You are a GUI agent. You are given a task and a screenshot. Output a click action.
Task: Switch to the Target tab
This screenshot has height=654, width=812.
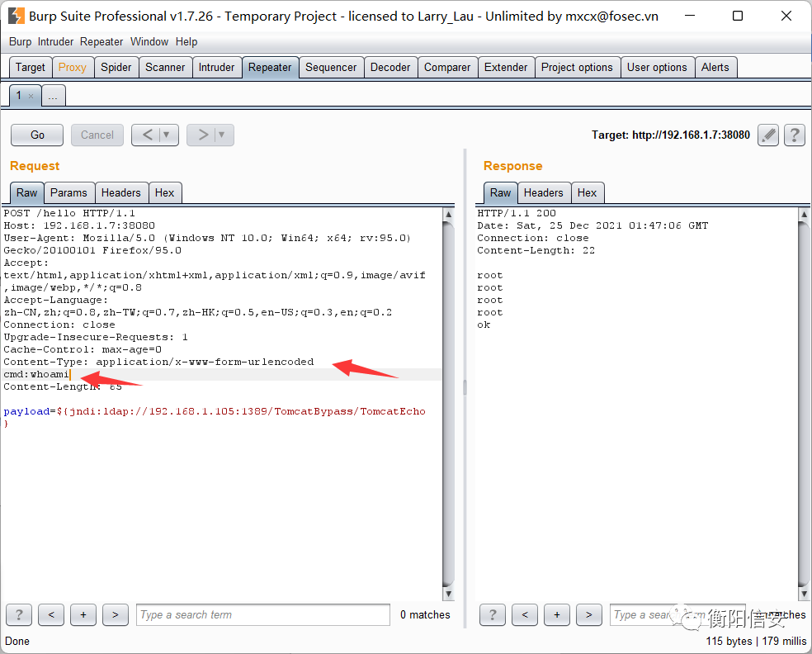pyautogui.click(x=31, y=68)
